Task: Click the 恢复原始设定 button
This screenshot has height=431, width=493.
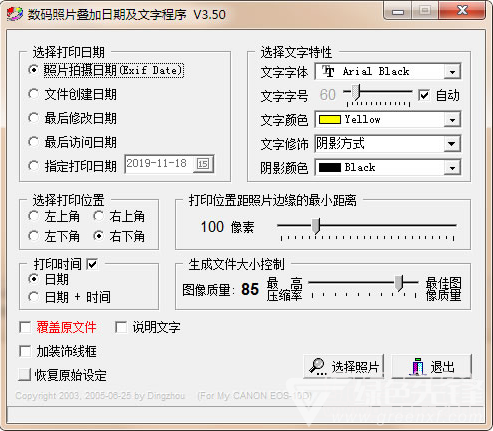Action: click(x=63, y=375)
